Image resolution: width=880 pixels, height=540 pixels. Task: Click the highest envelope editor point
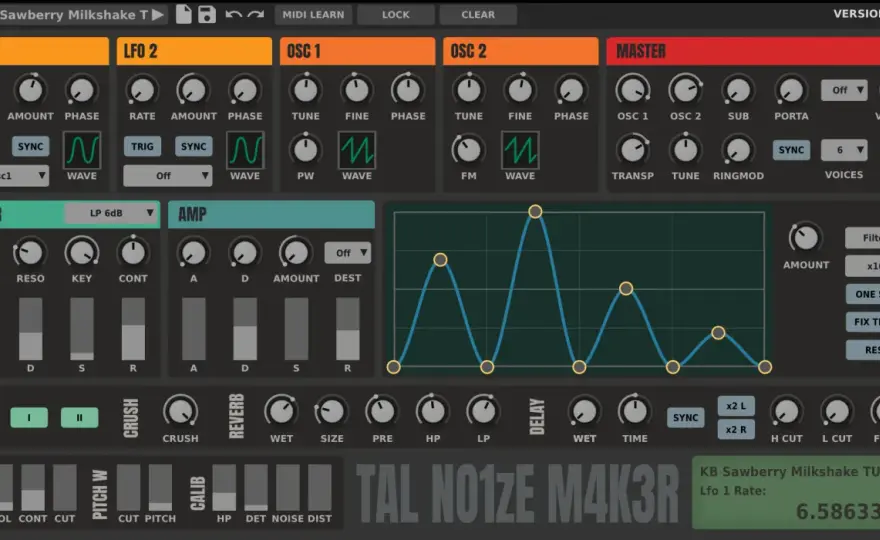tap(535, 212)
